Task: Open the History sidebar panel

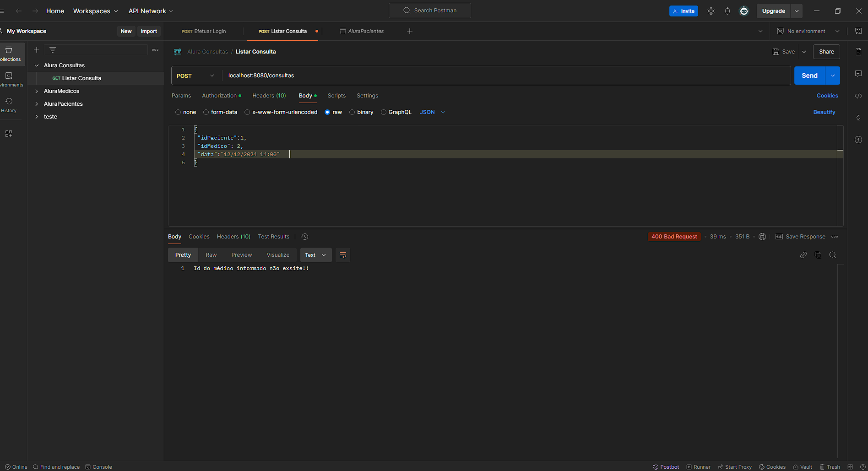Action: (9, 105)
